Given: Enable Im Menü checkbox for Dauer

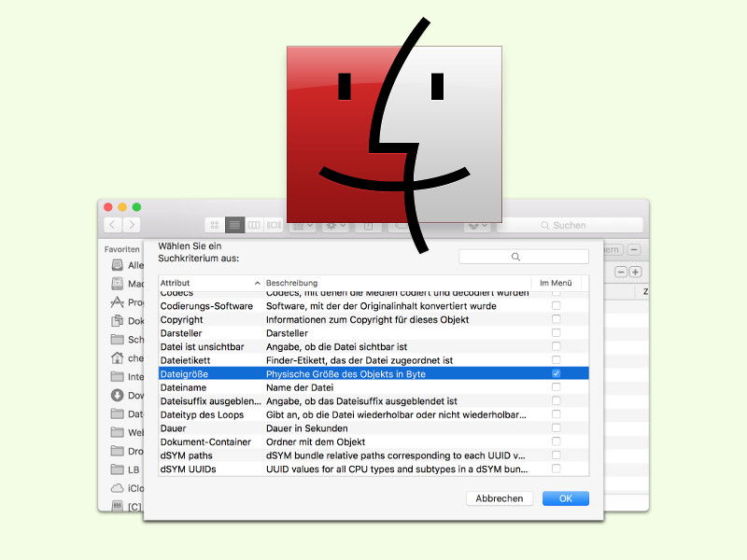Looking at the screenshot, I should (x=556, y=427).
